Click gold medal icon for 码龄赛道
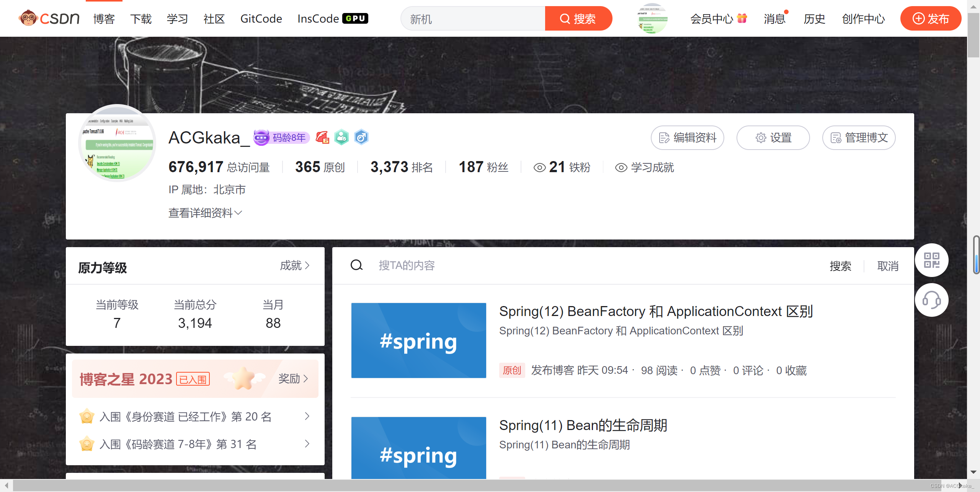This screenshot has height=492, width=980. pyautogui.click(x=87, y=444)
